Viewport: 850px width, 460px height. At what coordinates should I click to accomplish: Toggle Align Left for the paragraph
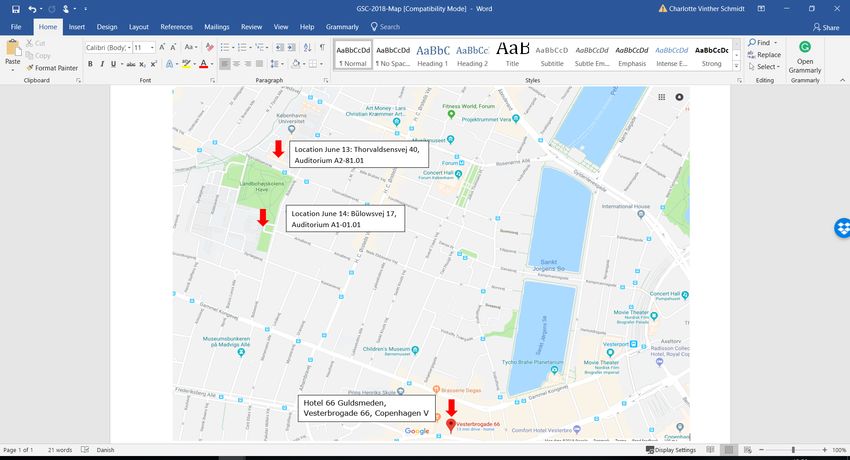(224, 64)
